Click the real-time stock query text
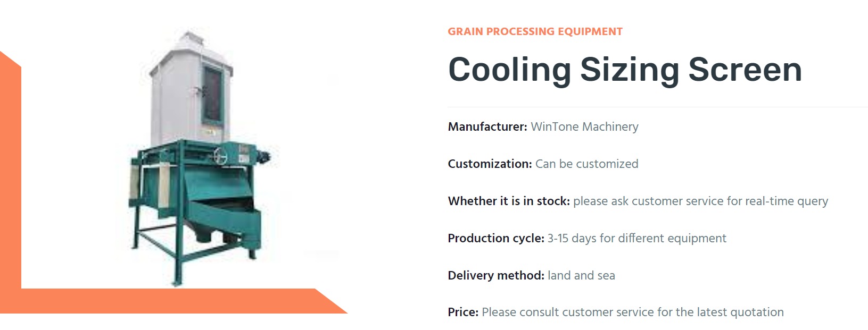868x330 pixels. 700,201
